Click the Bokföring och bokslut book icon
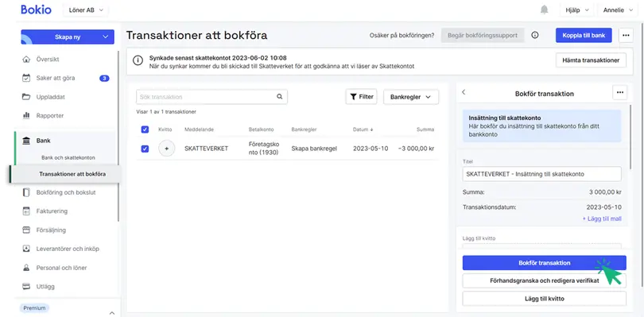The height and width of the screenshot is (317, 644). click(x=26, y=192)
